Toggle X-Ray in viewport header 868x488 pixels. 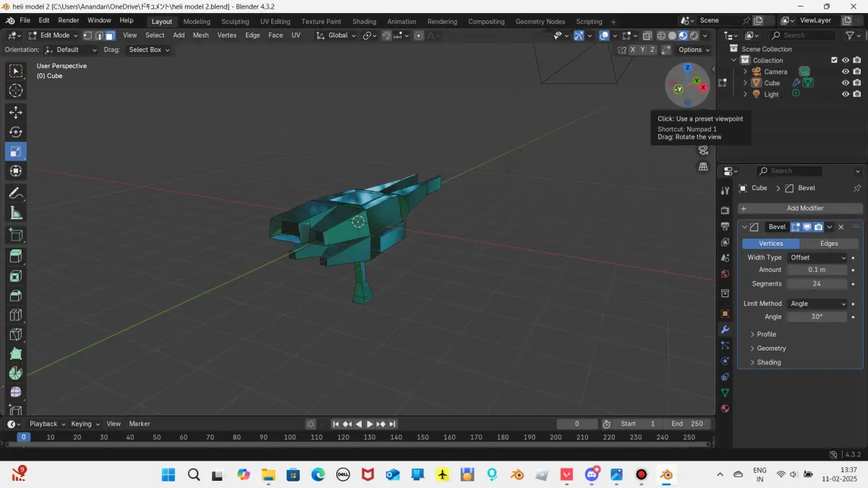tap(647, 35)
